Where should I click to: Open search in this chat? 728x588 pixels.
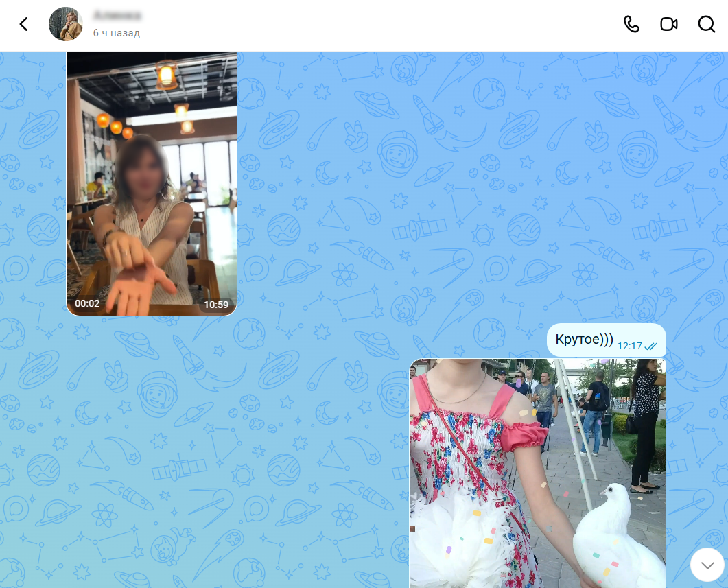[x=707, y=24]
